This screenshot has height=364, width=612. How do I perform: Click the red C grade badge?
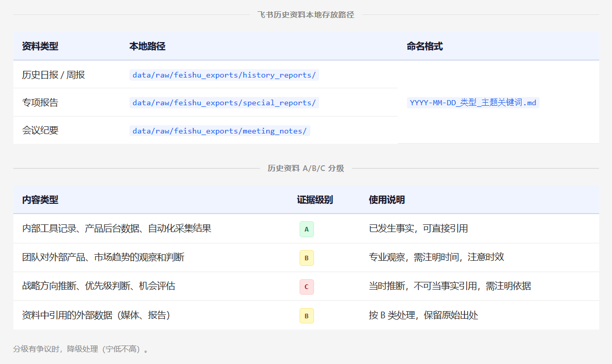click(x=307, y=287)
